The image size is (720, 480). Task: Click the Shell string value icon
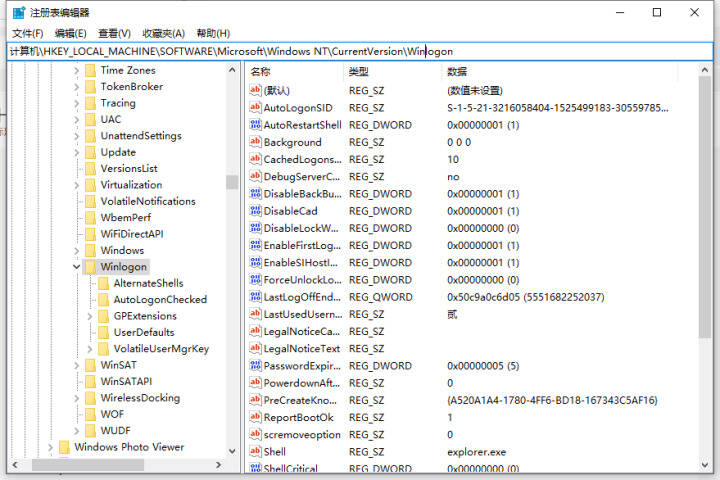click(255, 452)
